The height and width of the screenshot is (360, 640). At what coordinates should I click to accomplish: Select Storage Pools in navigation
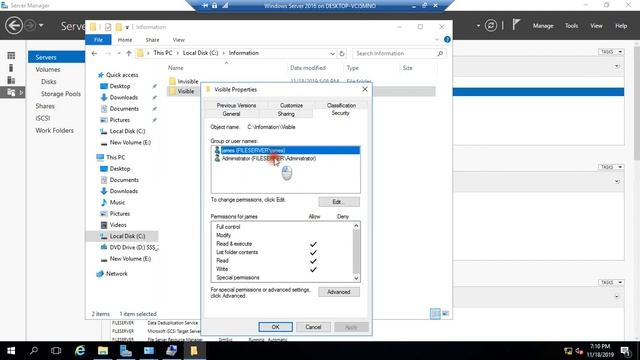pos(61,94)
